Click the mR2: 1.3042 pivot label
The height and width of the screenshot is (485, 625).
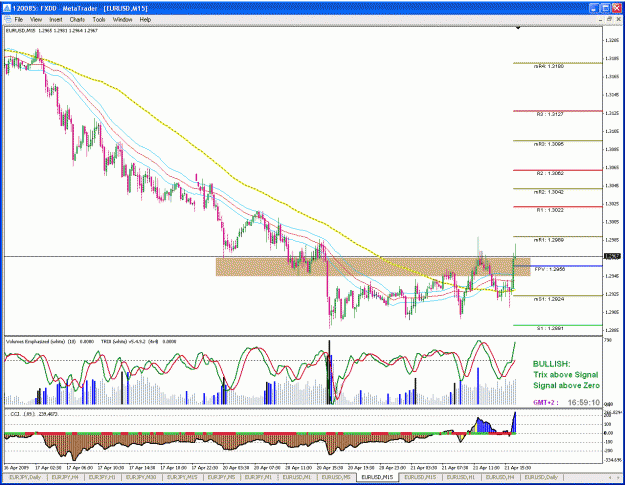tap(549, 192)
